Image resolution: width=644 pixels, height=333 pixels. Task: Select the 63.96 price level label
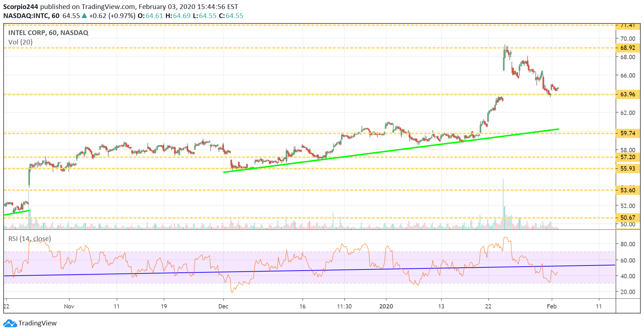pyautogui.click(x=628, y=94)
